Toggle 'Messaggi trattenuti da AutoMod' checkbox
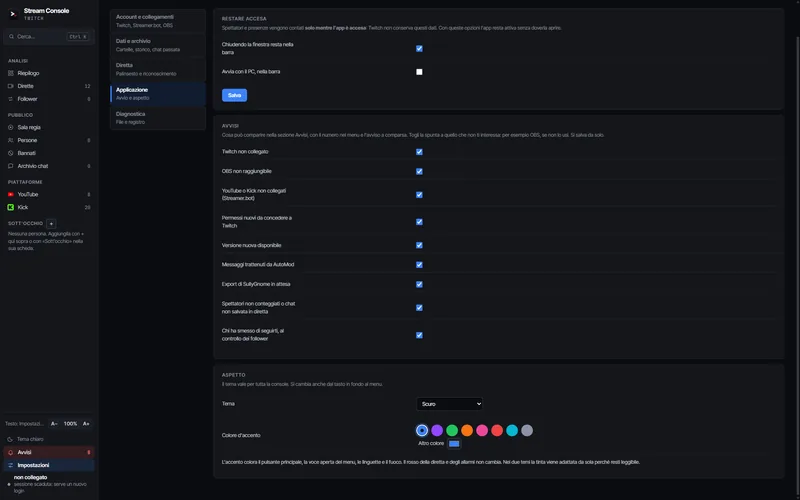The height and width of the screenshot is (500, 800). tap(419, 265)
